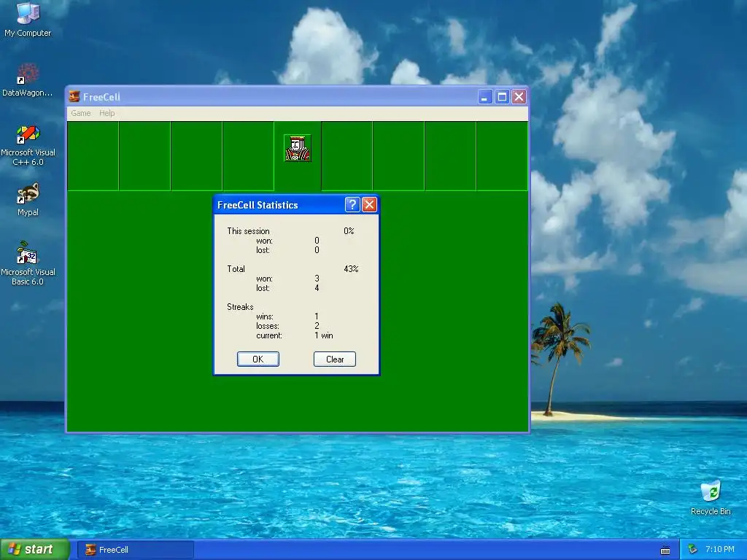
Task: Click the Total 43% value
Action: 351,269
